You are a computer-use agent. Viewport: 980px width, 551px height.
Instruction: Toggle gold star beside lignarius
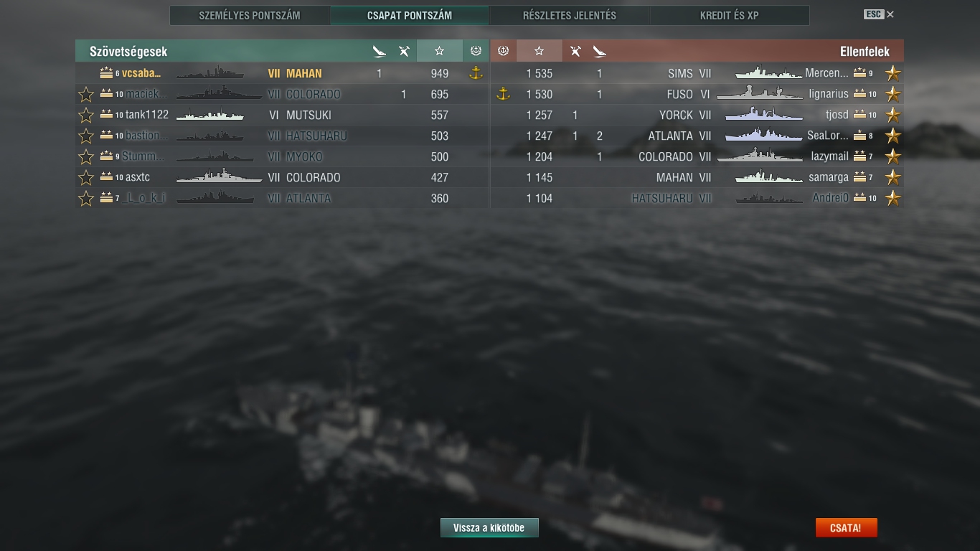point(892,94)
